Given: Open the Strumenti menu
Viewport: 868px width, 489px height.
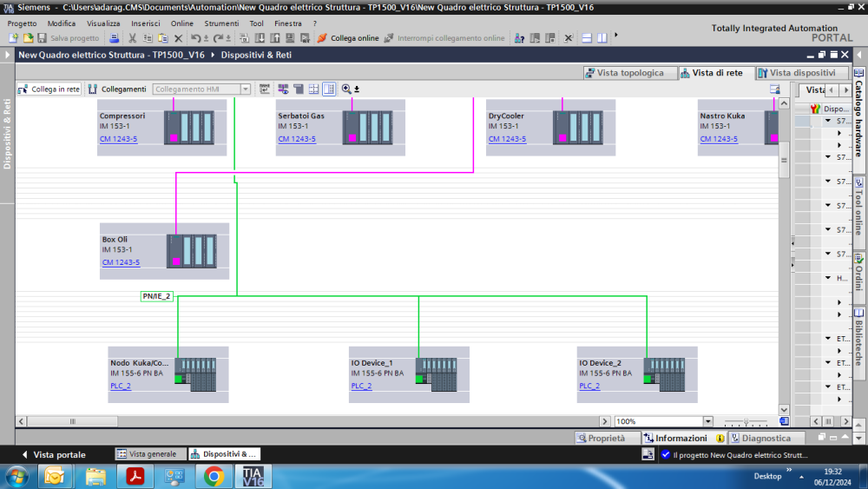Looking at the screenshot, I should (x=221, y=23).
